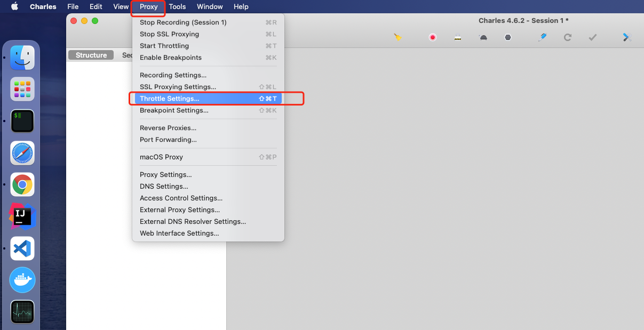Image resolution: width=644 pixels, height=330 pixels.
Task: Open Web Interface Settings...
Action: click(208, 234)
